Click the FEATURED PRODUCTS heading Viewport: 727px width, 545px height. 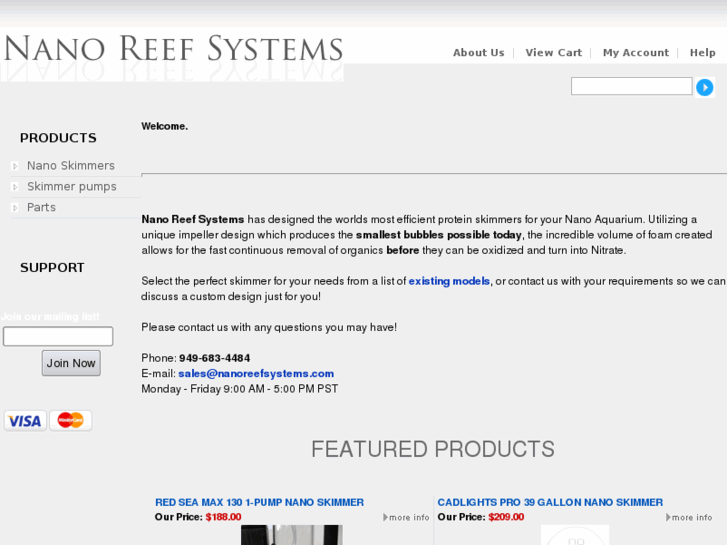[433, 449]
